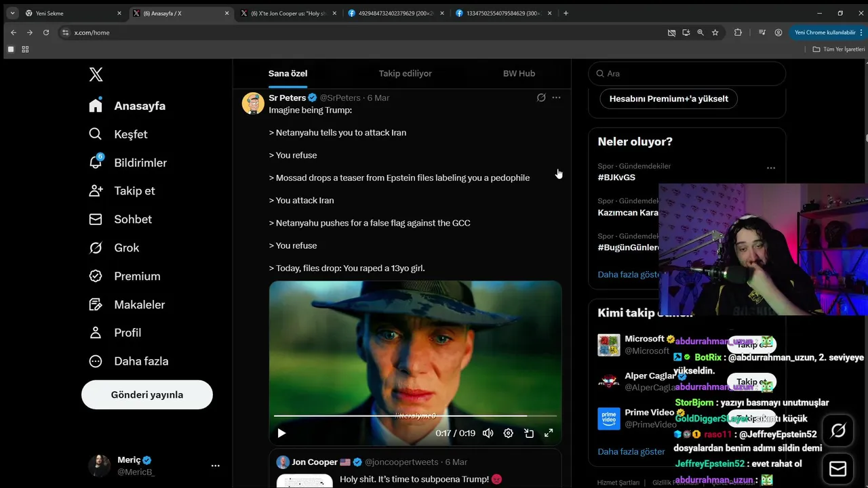
Task: Bookmark page with star icon
Action: point(715,33)
